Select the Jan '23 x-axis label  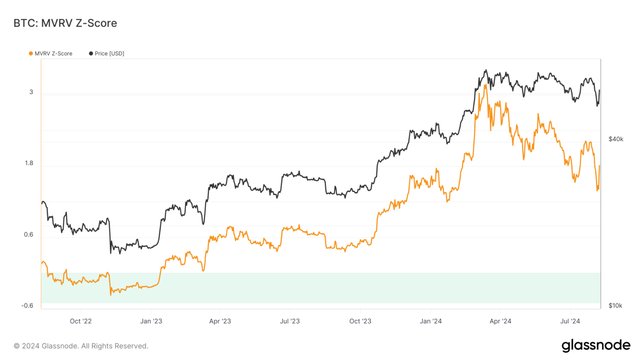coord(151,321)
